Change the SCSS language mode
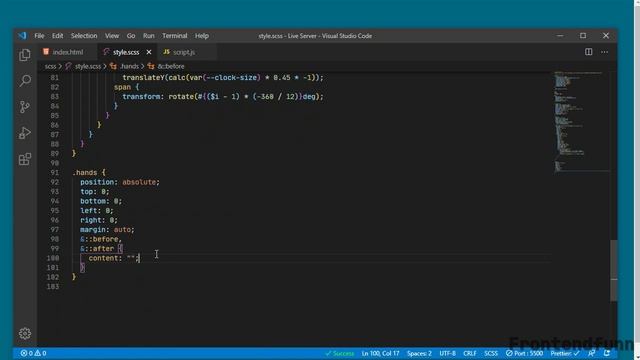Screen dimensions: 640x360 pos(491,353)
